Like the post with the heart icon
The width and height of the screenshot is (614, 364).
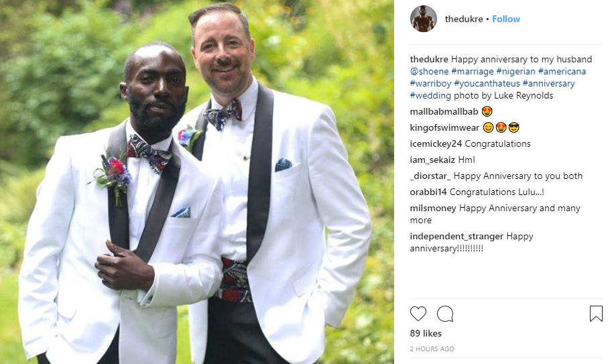pyautogui.click(x=418, y=314)
